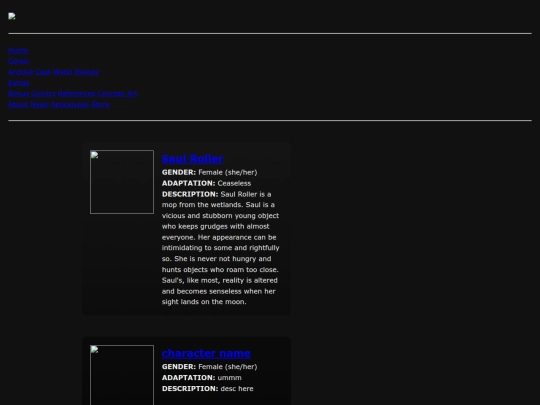
Task: Click 'GENDER:' label in Saul Roller card
Action: click(x=179, y=172)
